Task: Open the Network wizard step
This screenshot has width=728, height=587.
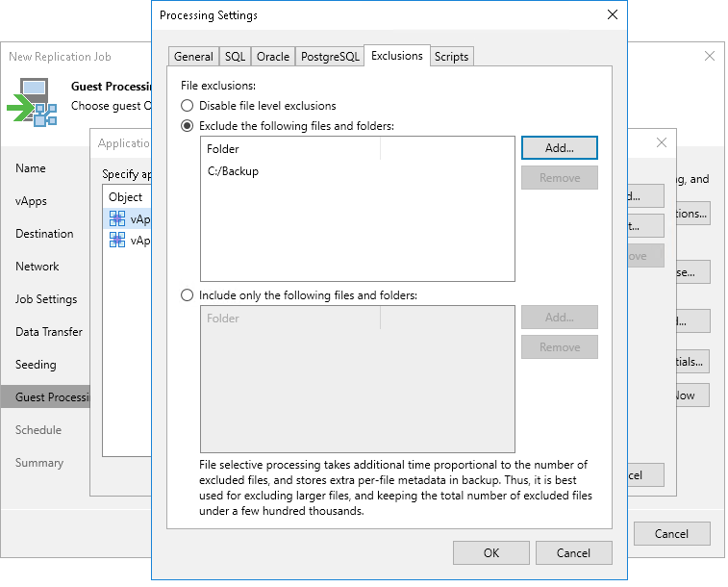Action: tap(38, 267)
